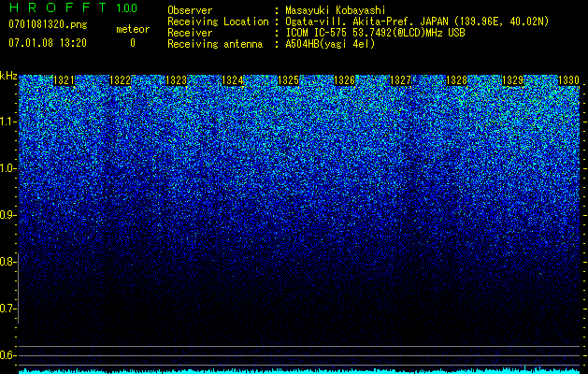Screen dimensions: 588x374
Task: Click the 1329 time marker
Action: [512, 80]
